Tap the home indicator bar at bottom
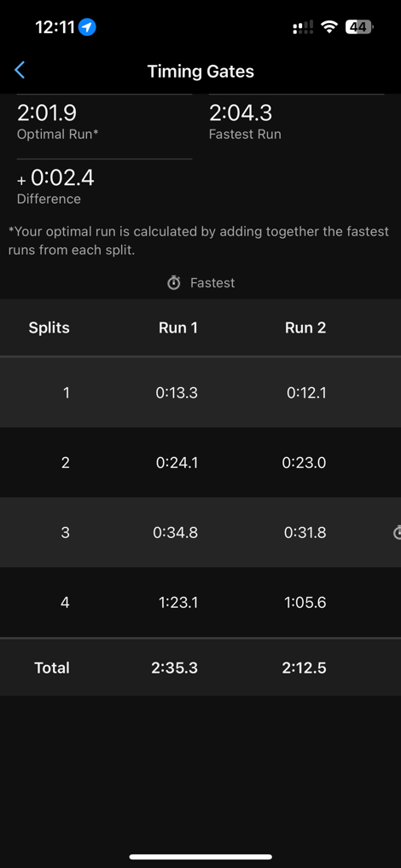Image resolution: width=401 pixels, height=868 pixels. [x=200, y=856]
